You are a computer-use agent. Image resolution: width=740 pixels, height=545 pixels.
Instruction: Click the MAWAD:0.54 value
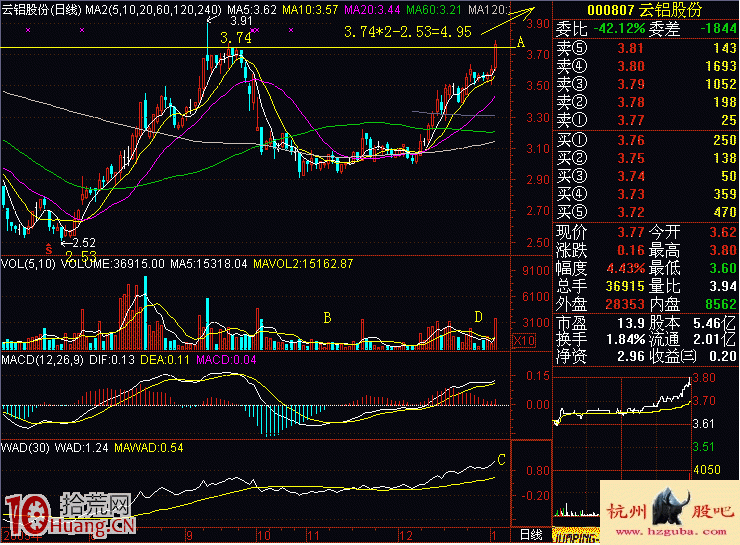coord(149,448)
